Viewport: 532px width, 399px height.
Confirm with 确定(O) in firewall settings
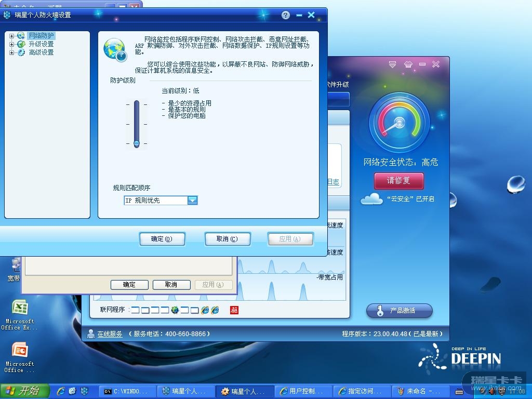click(x=162, y=239)
